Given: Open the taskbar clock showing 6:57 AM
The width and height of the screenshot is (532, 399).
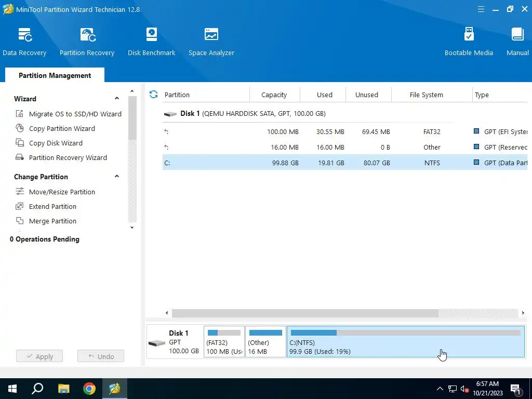Looking at the screenshot, I should pyautogui.click(x=487, y=389).
